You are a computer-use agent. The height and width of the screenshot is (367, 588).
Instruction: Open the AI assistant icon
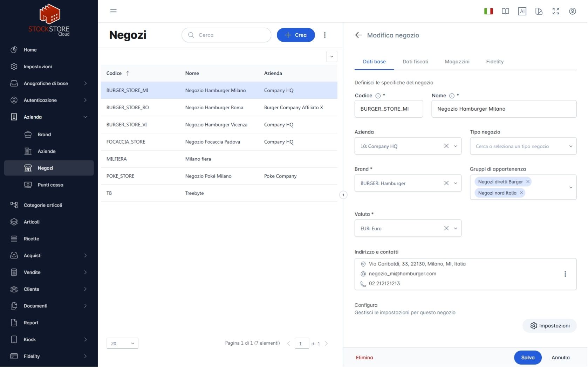pos(522,11)
